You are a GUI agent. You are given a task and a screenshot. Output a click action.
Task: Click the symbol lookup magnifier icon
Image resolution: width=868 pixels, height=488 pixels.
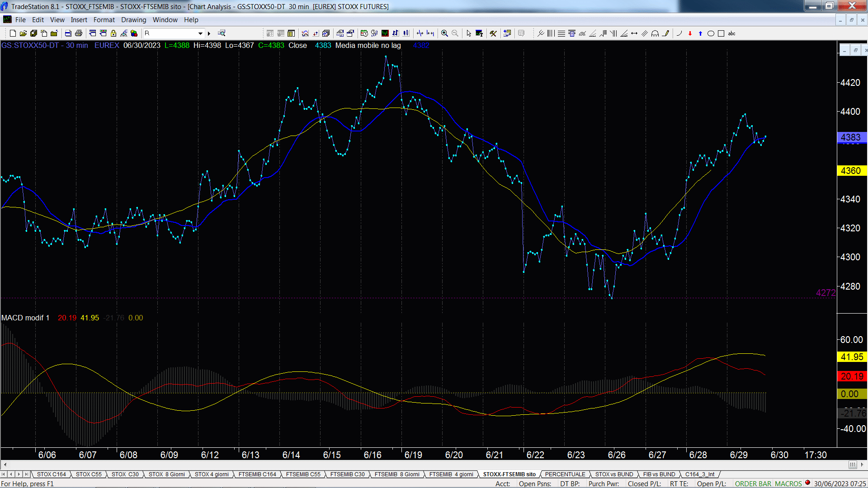click(x=222, y=33)
